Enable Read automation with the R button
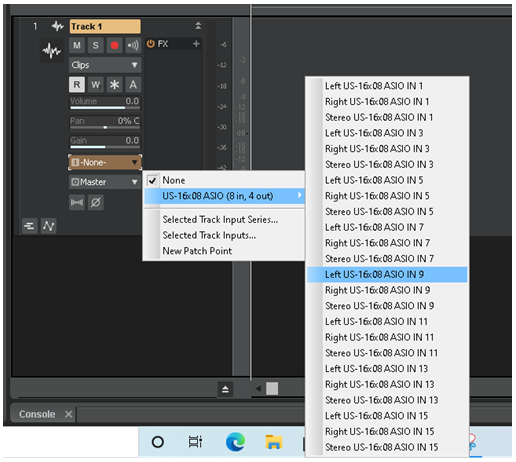 (x=77, y=85)
